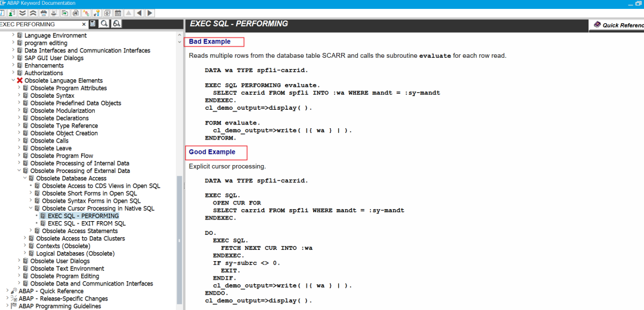This screenshot has height=310, width=644.
Task: Click the second printer icon beside Print
Action: tap(54, 13)
